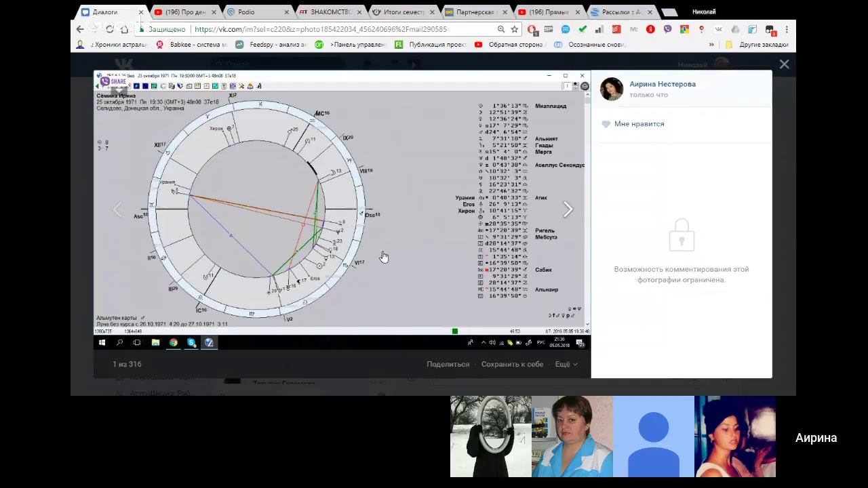Click the browser back arrow
This screenshot has height=488, width=868.
tap(80, 29)
